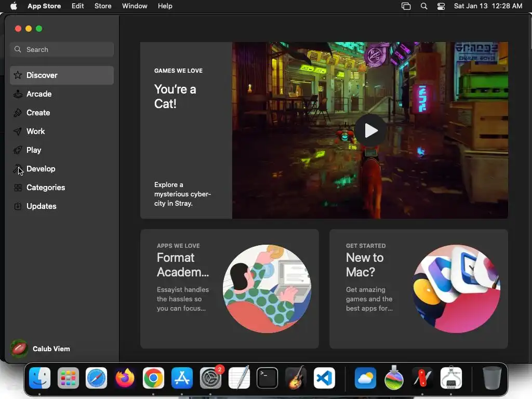Viewport: 532px width, 399px height.
Task: Open Updates in the sidebar
Action: pyautogui.click(x=62, y=206)
